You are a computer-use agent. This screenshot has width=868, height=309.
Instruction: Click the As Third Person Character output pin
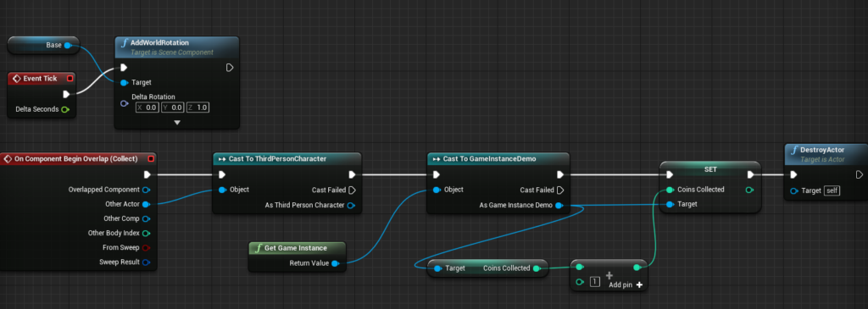[x=351, y=206]
